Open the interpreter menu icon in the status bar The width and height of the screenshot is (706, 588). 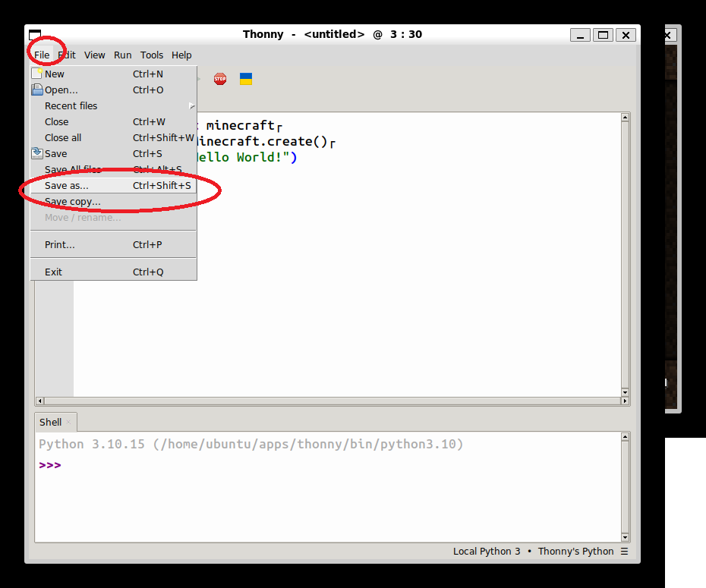[624, 551]
